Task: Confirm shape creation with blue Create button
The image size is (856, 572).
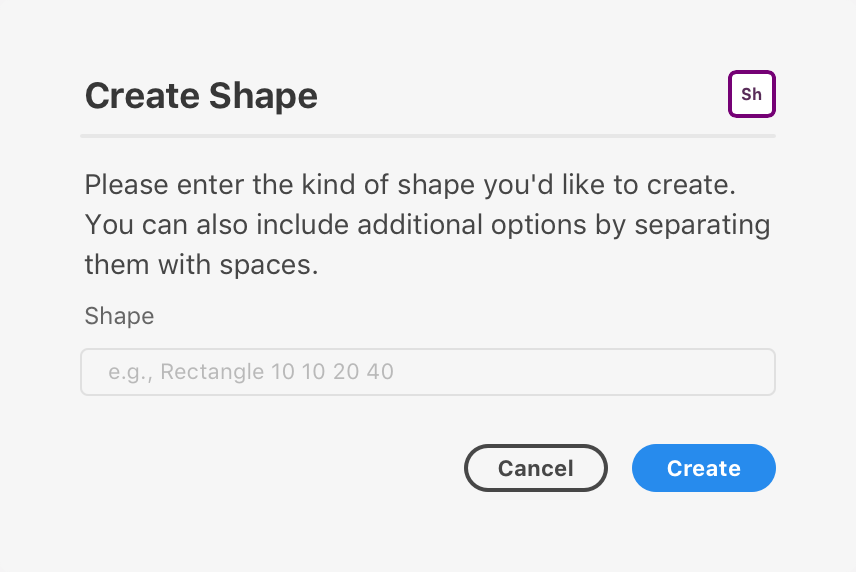Action: point(704,468)
